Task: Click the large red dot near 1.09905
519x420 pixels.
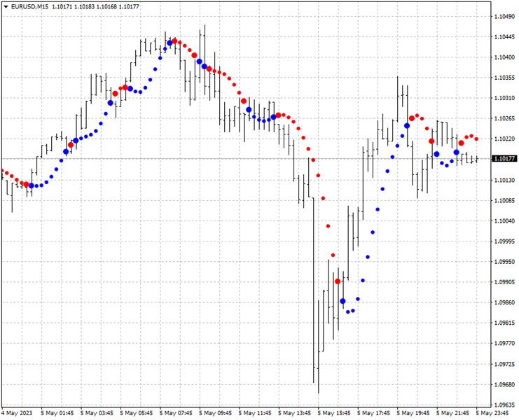Action: click(x=338, y=281)
